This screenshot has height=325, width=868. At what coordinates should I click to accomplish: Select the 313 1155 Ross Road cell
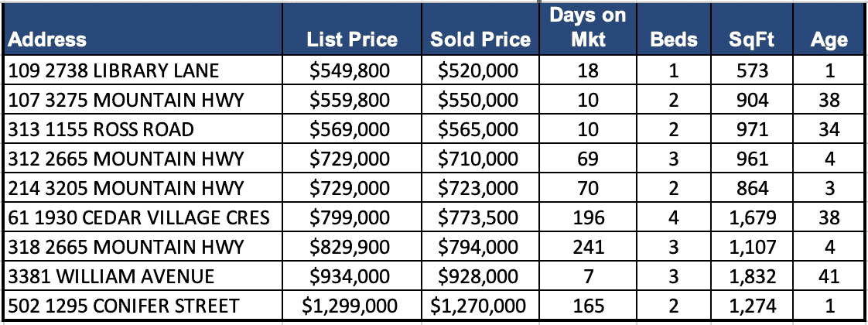[x=101, y=129]
